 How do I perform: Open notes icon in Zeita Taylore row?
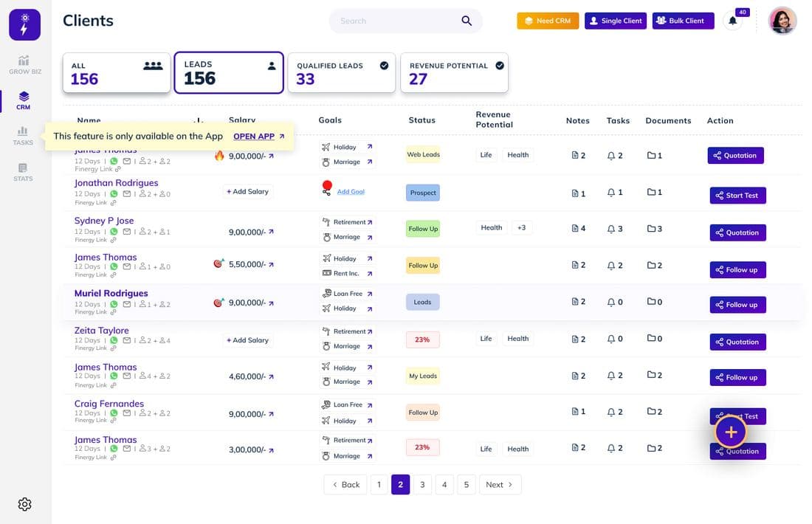point(575,339)
